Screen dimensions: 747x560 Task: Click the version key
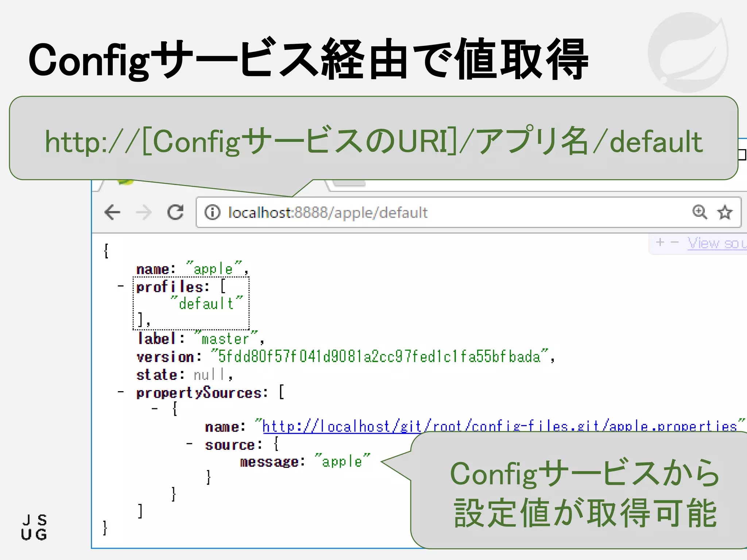click(165, 357)
